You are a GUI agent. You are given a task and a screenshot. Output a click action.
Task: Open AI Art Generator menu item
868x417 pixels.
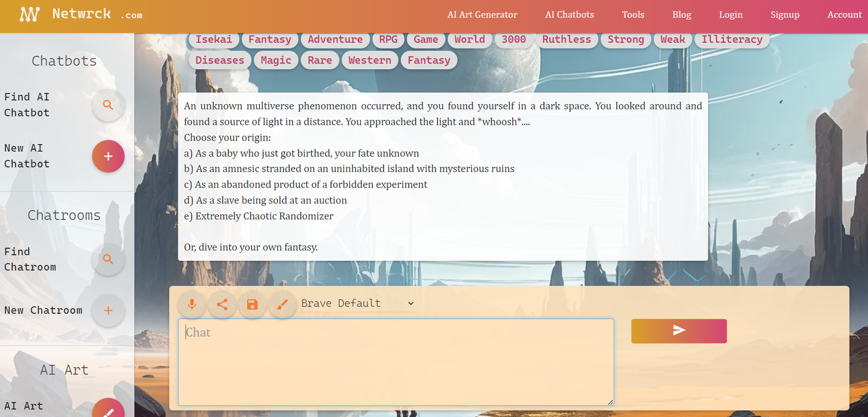482,15
